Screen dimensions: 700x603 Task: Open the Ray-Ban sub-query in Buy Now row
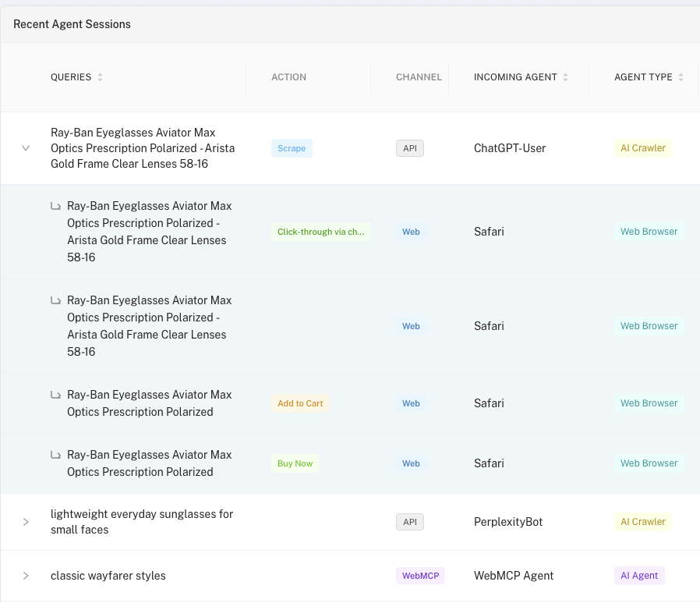tap(149, 463)
